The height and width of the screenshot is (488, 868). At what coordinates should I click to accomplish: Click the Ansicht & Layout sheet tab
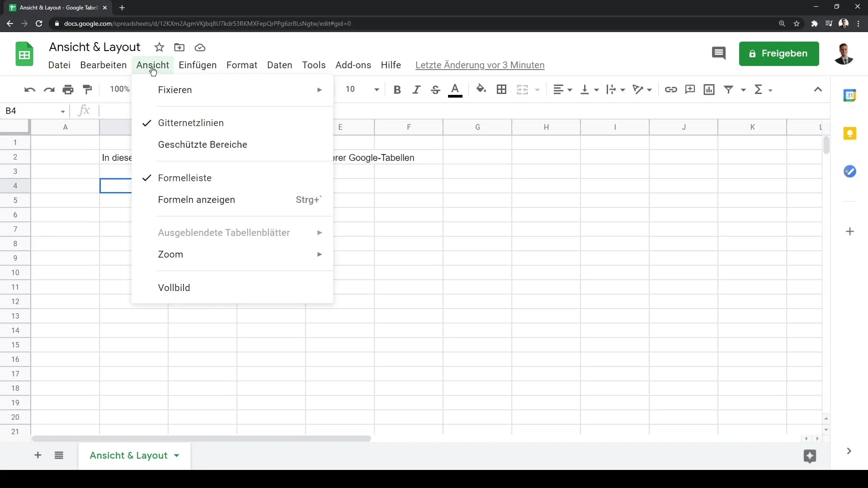(x=128, y=455)
